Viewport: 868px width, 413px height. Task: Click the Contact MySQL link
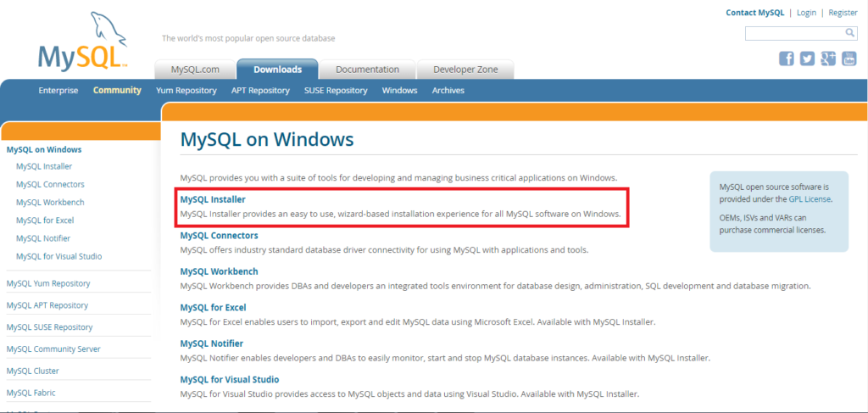755,13
